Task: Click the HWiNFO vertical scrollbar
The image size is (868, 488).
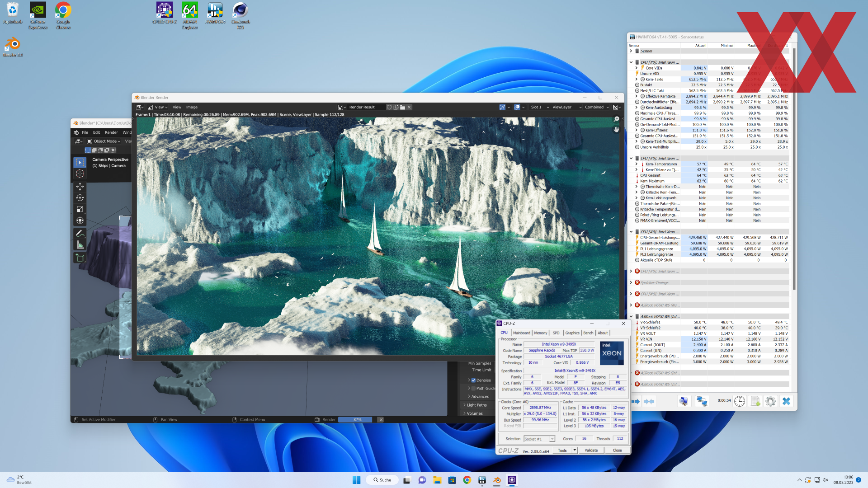Action: tap(794, 169)
